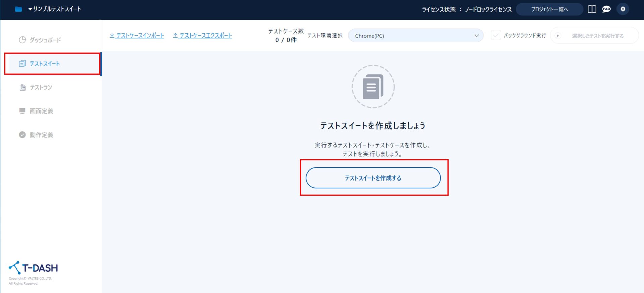Screen dimensions: 644x293
Task: Click the Test Run clipboard icon
Action: click(x=22, y=88)
